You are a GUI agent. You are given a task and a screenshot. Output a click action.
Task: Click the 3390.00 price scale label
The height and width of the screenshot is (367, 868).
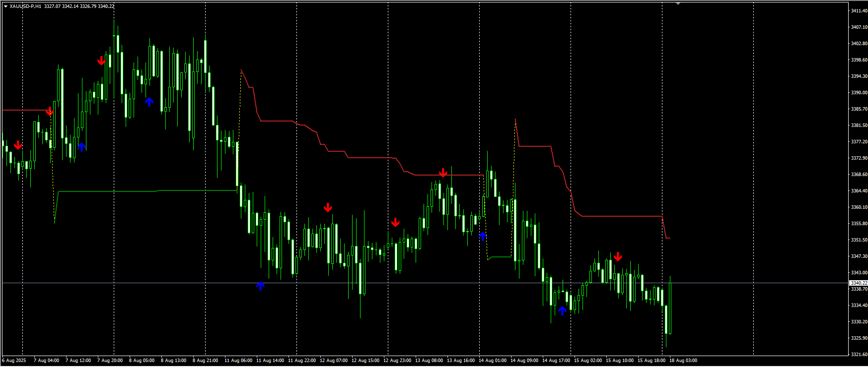click(x=859, y=93)
